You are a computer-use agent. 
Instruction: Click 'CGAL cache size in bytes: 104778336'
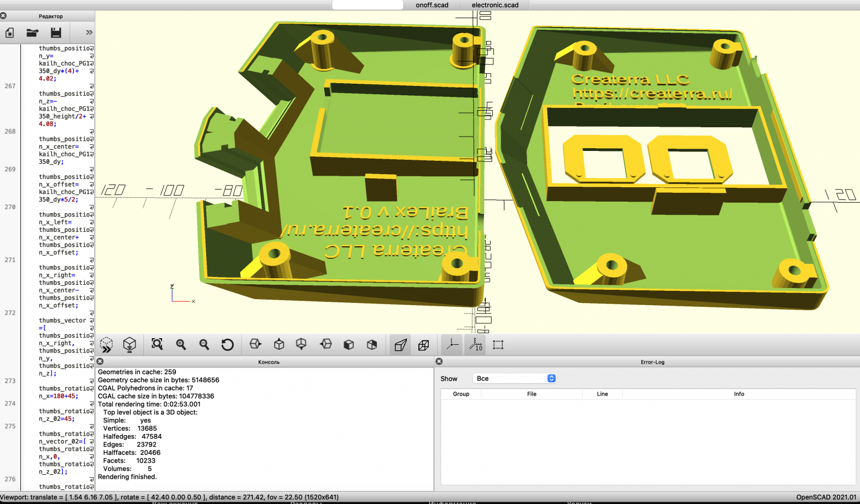pos(156,396)
